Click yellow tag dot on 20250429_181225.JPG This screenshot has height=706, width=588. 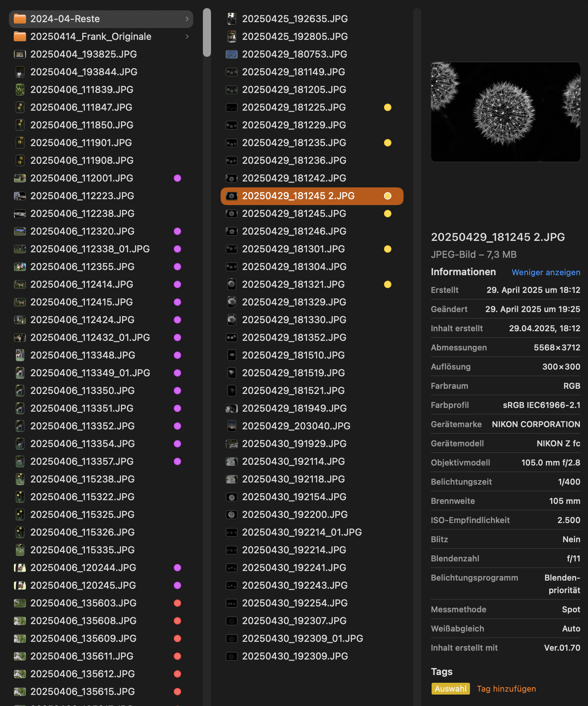click(x=387, y=107)
